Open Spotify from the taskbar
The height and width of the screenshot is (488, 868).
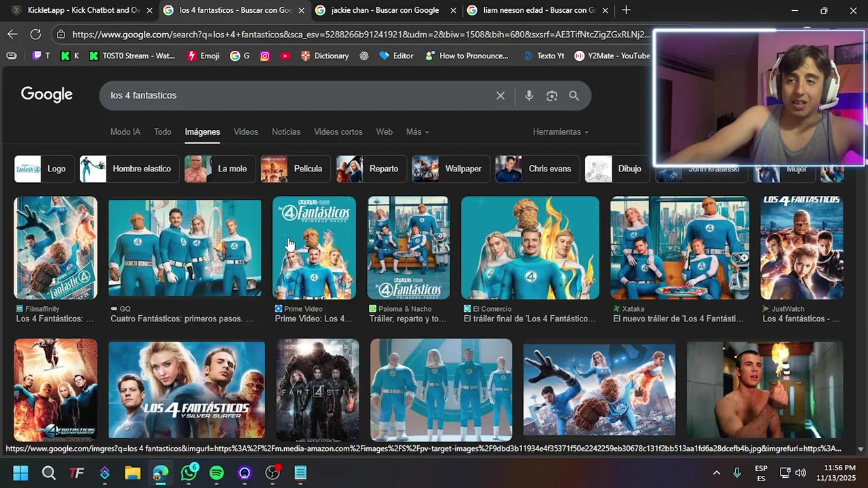[217, 473]
